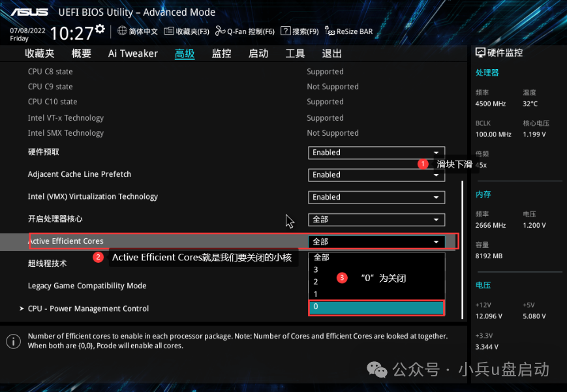Toggle ReSize BAR icon

click(329, 31)
